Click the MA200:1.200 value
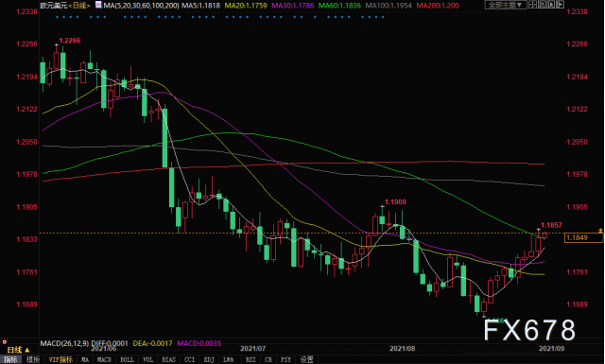Screen dimensions: 605x364 tap(438, 6)
